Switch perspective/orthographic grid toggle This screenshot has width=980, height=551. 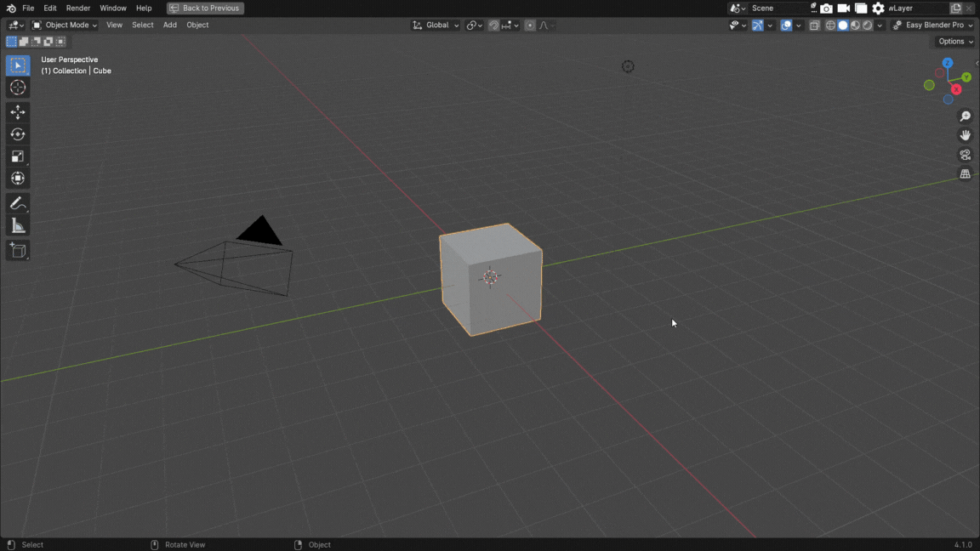tap(965, 174)
